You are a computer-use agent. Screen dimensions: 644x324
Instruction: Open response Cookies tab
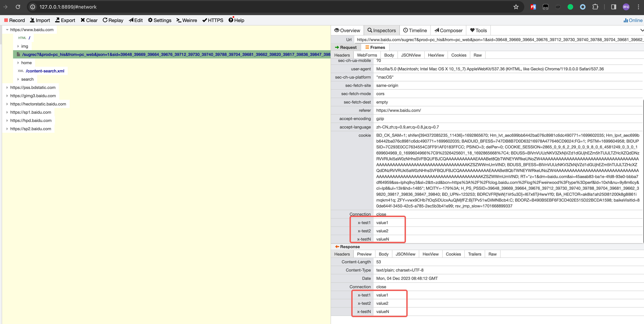(453, 254)
